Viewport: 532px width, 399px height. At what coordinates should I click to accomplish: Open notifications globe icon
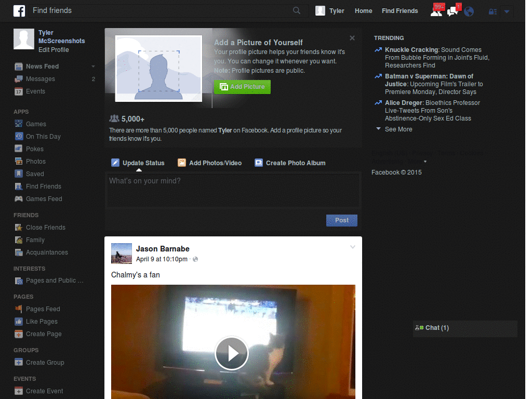coord(469,11)
